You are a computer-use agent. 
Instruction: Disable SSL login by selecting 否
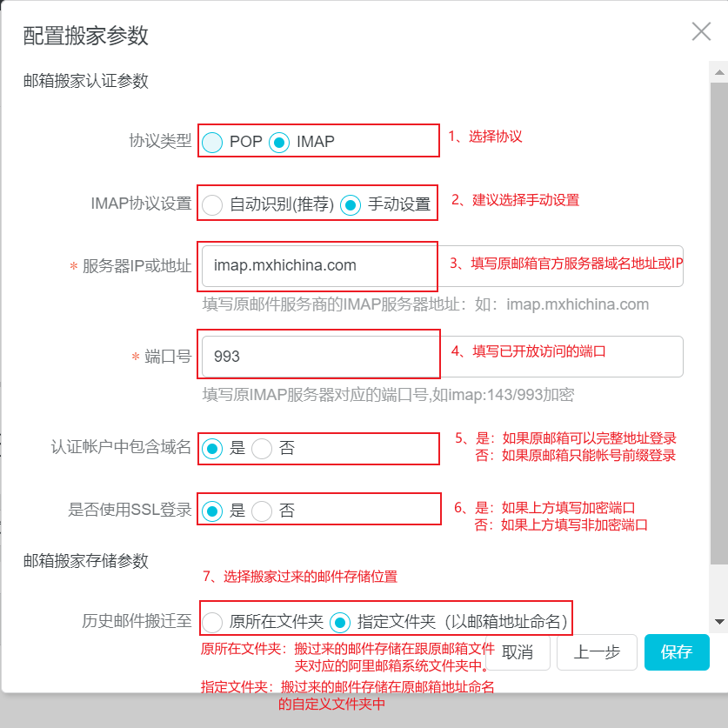[x=260, y=512]
